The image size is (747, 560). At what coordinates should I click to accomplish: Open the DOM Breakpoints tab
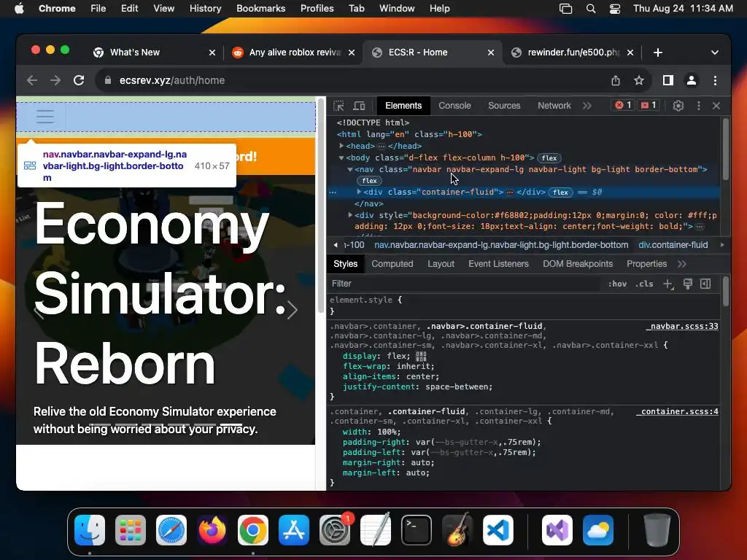pos(578,264)
